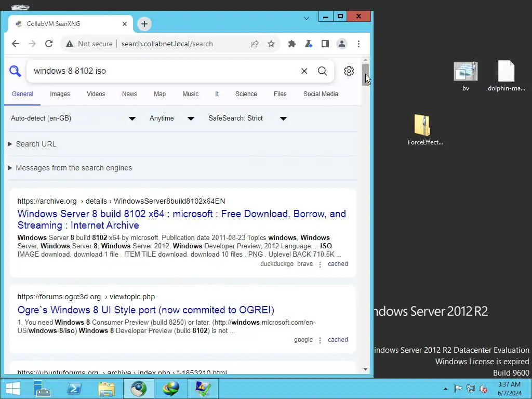Select the bv desktop icon

(466, 76)
